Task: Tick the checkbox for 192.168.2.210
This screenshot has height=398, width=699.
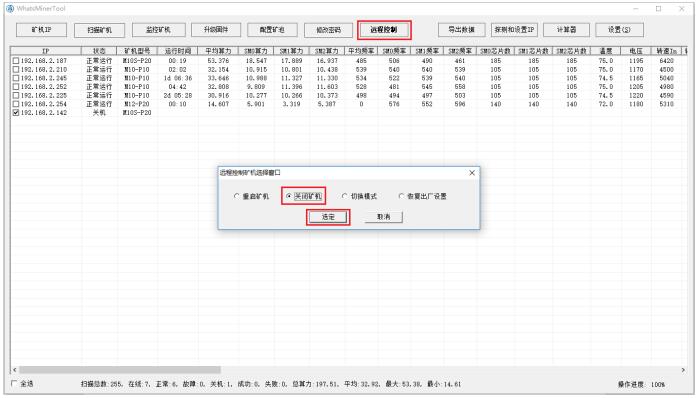Action: point(16,70)
